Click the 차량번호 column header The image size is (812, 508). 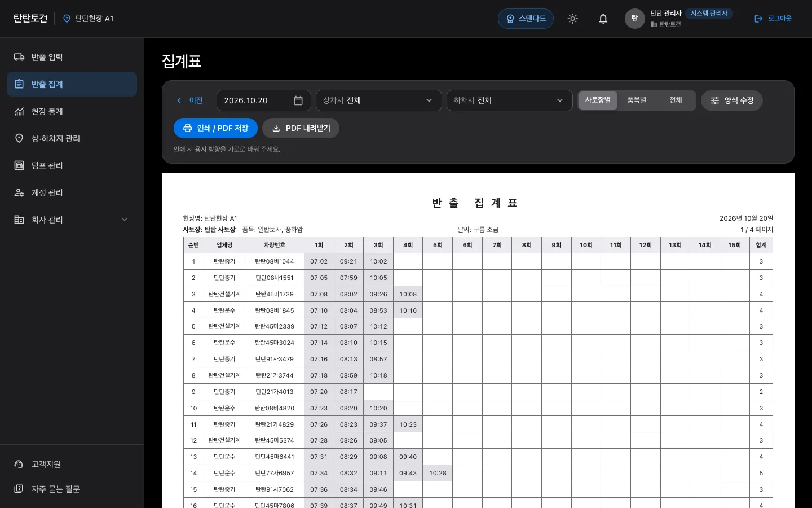[275, 245]
